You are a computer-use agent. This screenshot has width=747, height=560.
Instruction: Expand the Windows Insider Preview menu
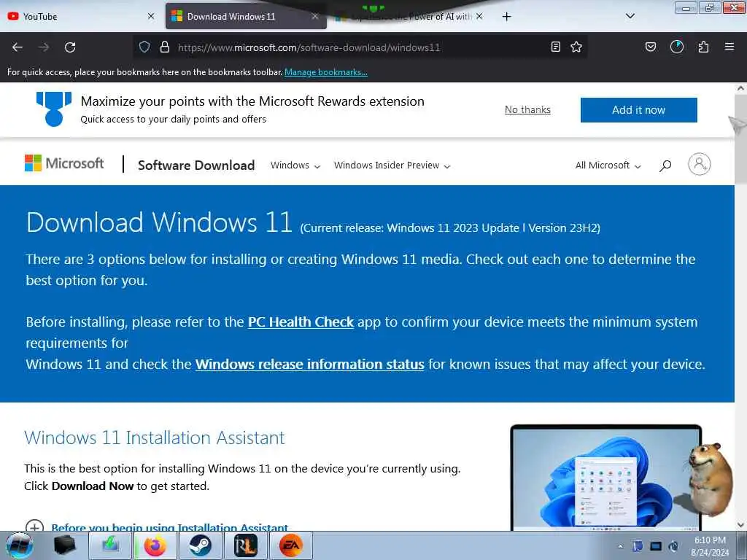pyautogui.click(x=392, y=166)
